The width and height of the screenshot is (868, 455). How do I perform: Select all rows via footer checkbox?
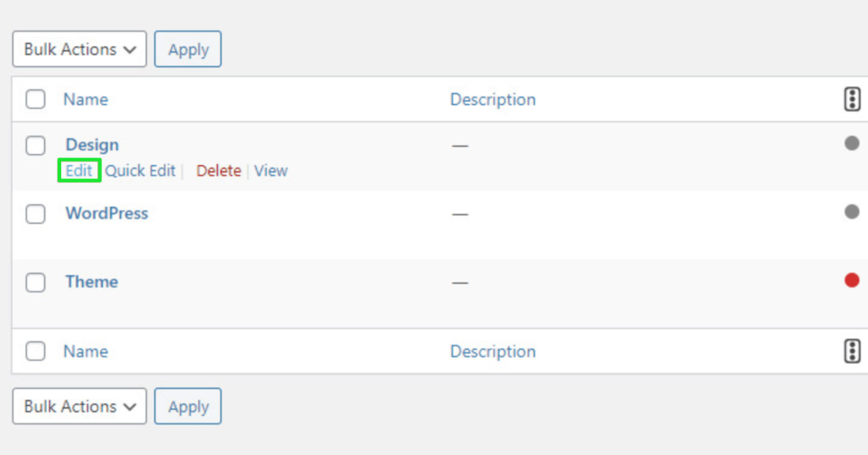click(36, 351)
